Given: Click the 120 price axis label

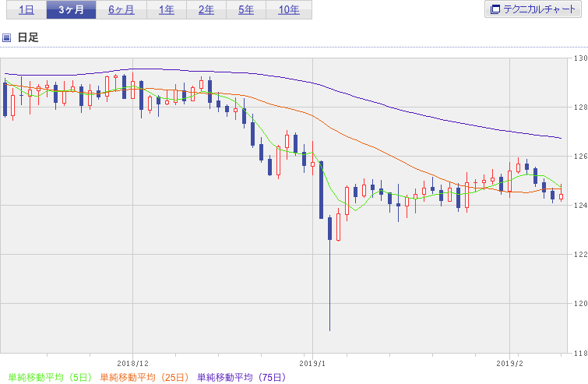Looking at the screenshot, I should 580,304.
